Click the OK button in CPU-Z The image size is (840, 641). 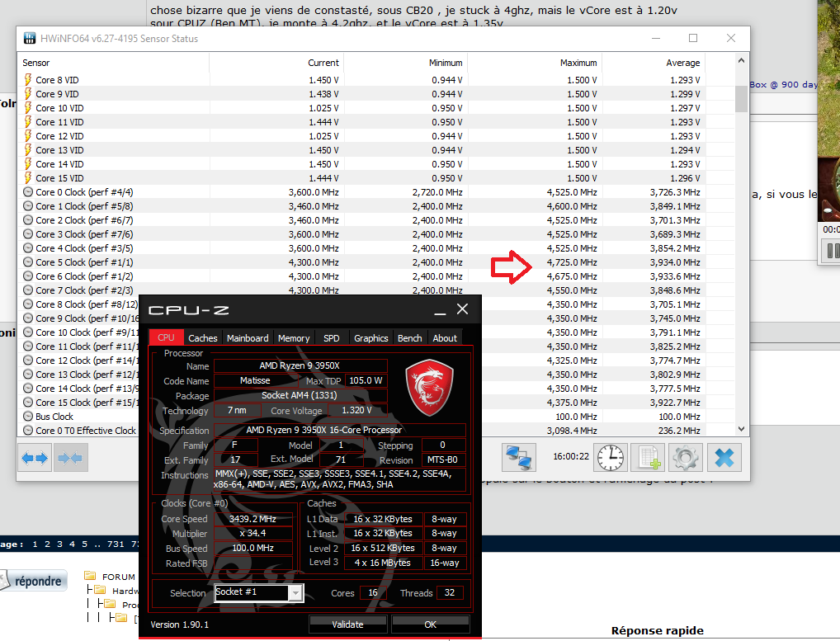430,624
